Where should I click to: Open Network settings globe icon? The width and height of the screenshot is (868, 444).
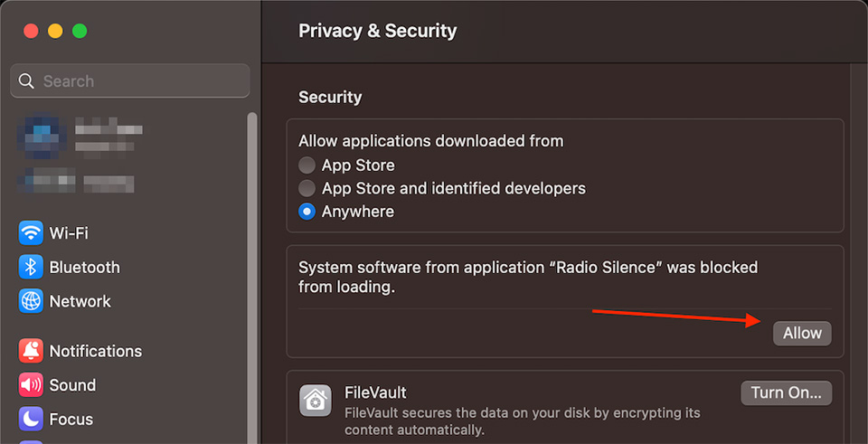pyautogui.click(x=32, y=301)
